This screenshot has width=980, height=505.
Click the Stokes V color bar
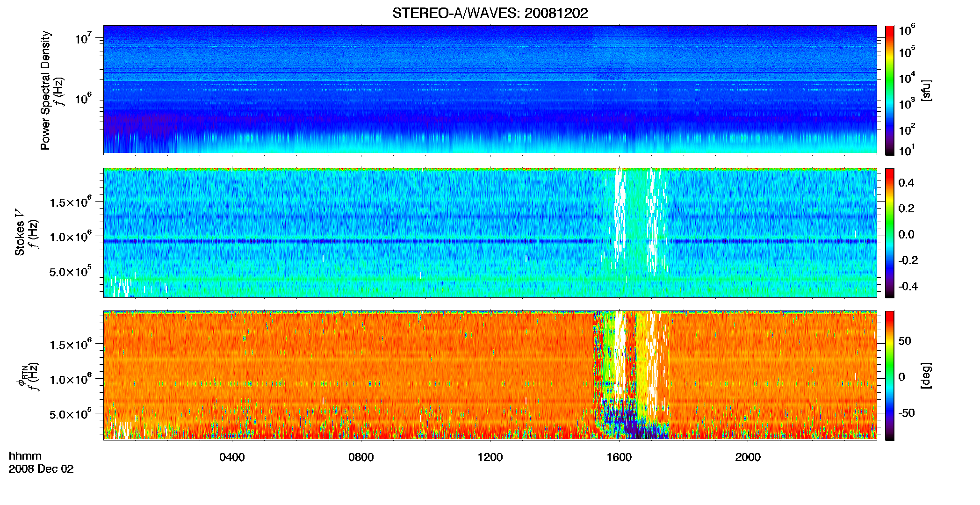pos(890,233)
